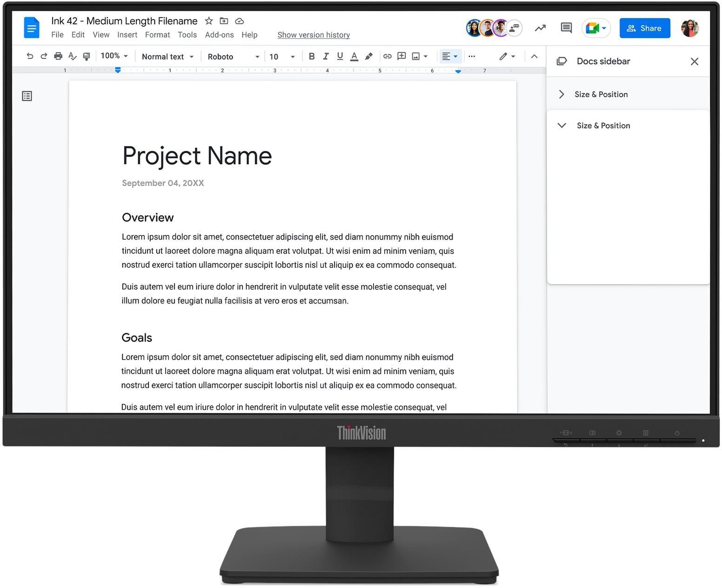The image size is (722, 588).
Task: Open editing mode with the pencil icon
Action: tap(504, 56)
